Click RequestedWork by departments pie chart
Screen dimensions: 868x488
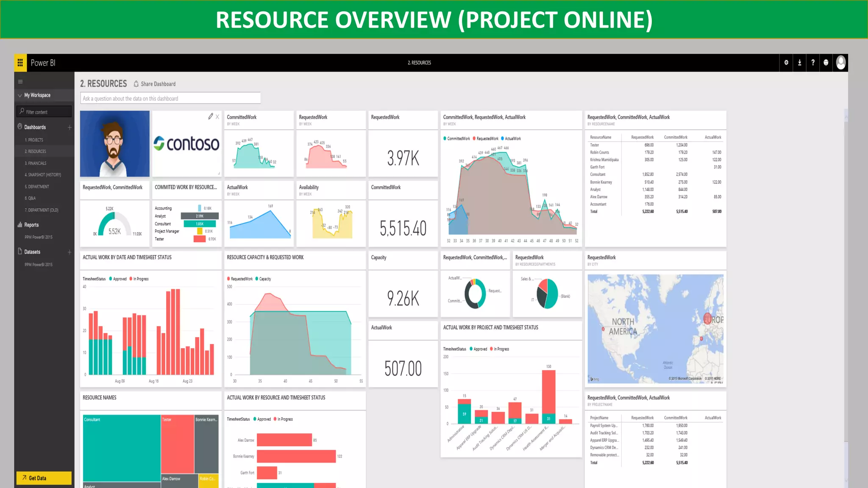(x=547, y=294)
